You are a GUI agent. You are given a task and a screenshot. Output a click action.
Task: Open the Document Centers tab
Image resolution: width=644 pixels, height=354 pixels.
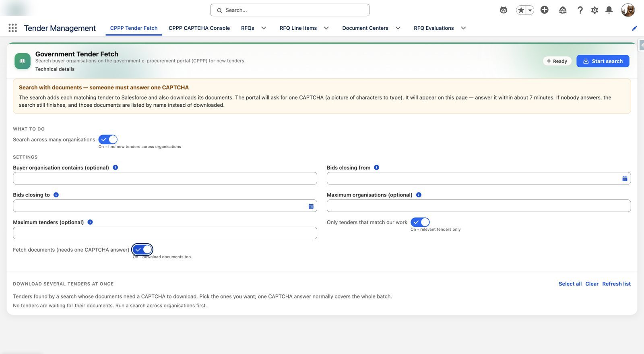tap(365, 28)
